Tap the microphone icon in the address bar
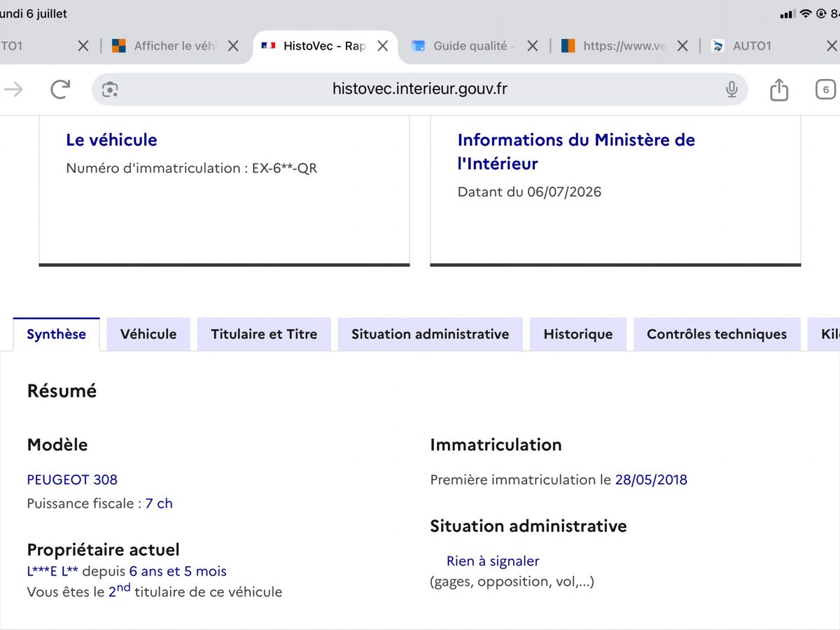 tap(731, 89)
